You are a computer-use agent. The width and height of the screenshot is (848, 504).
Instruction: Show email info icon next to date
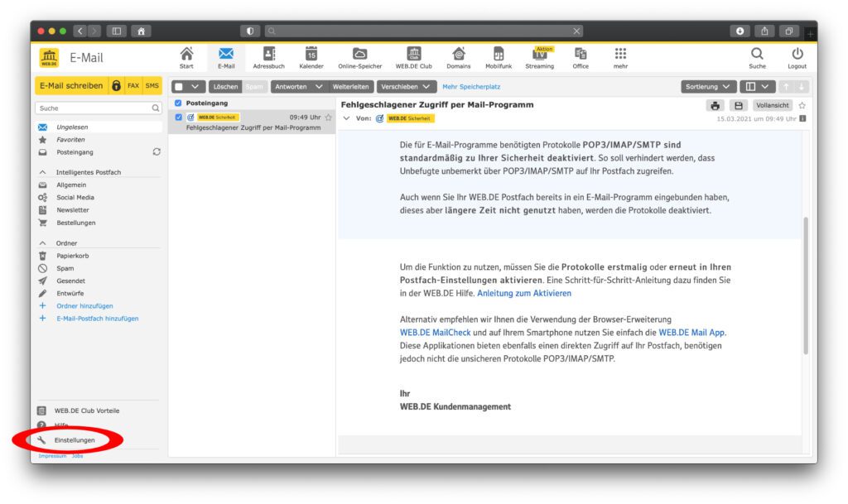802,119
